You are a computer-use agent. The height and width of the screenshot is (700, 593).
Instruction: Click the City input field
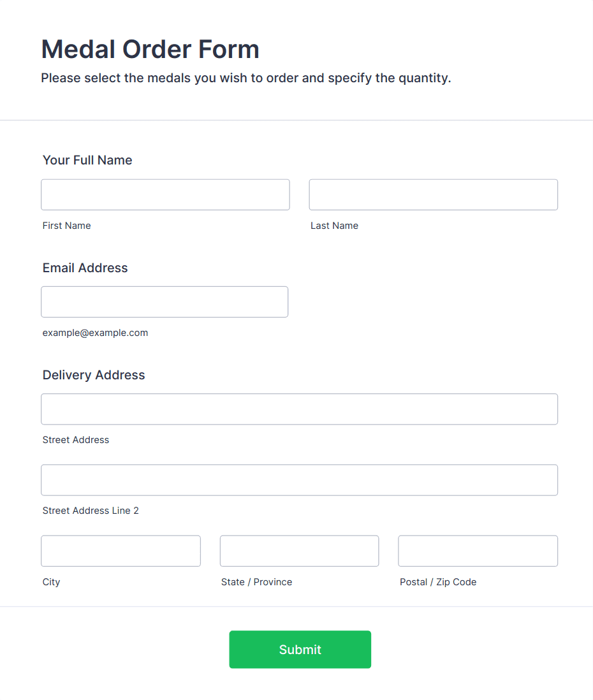121,551
